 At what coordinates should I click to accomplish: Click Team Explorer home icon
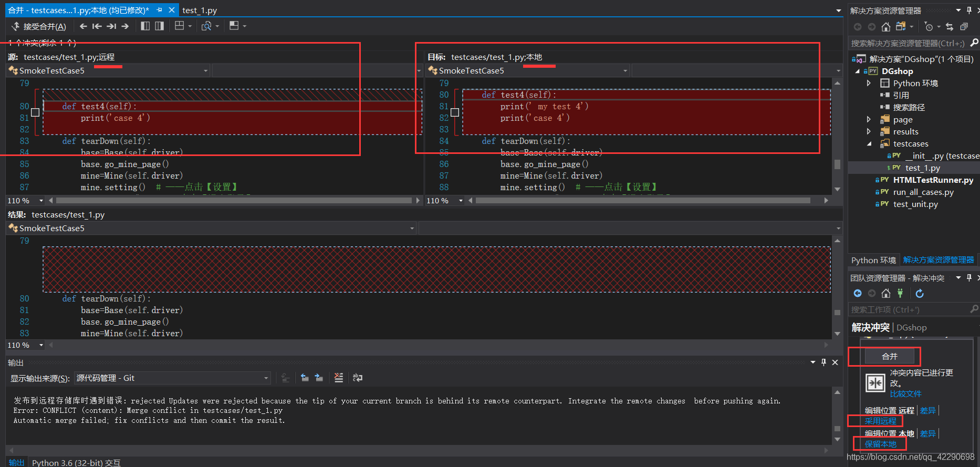[886, 293]
